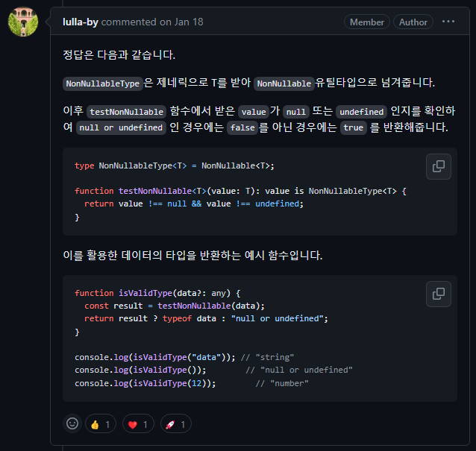
Task: Click the inline NonNullable code tag
Action: 284,83
